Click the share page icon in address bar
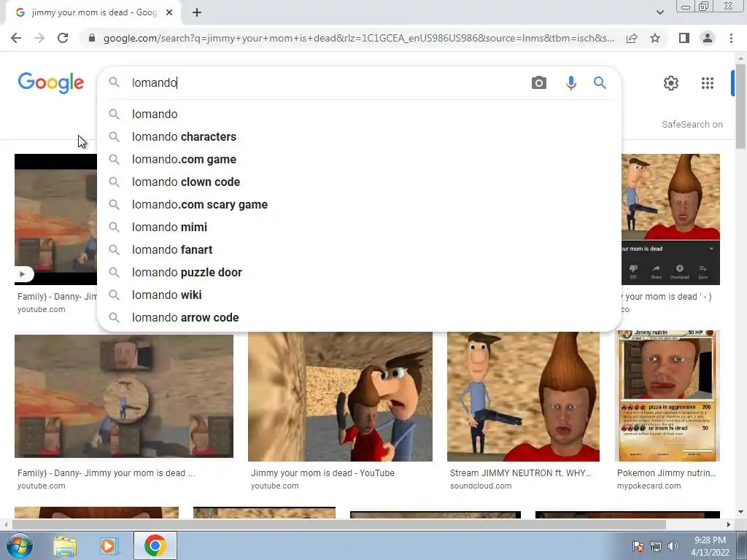 coord(632,38)
